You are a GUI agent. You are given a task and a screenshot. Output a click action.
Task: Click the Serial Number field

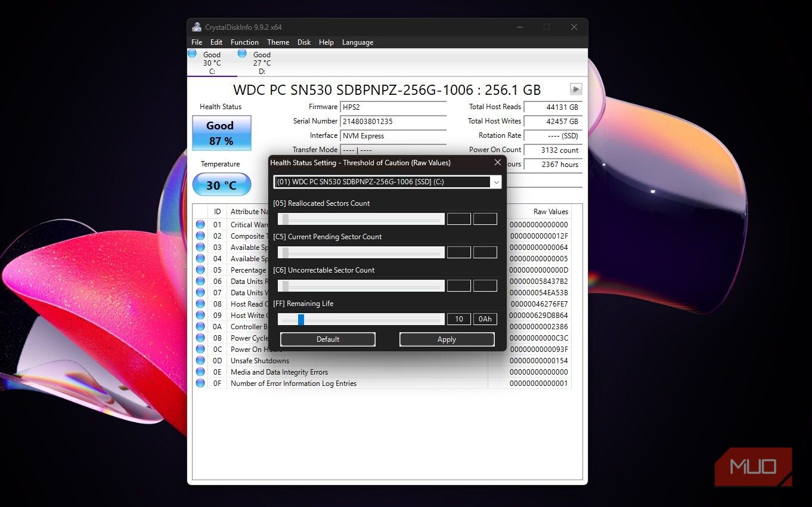393,122
